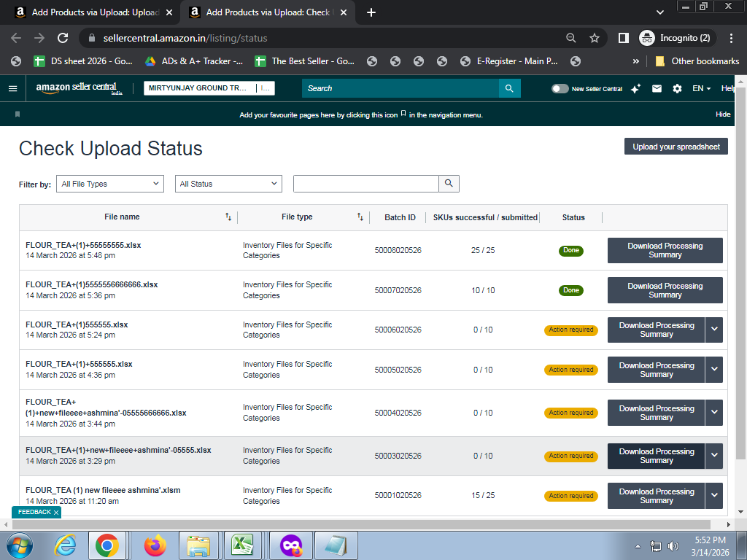View site lock information icon
The height and width of the screenshot is (560, 747).
(93, 38)
